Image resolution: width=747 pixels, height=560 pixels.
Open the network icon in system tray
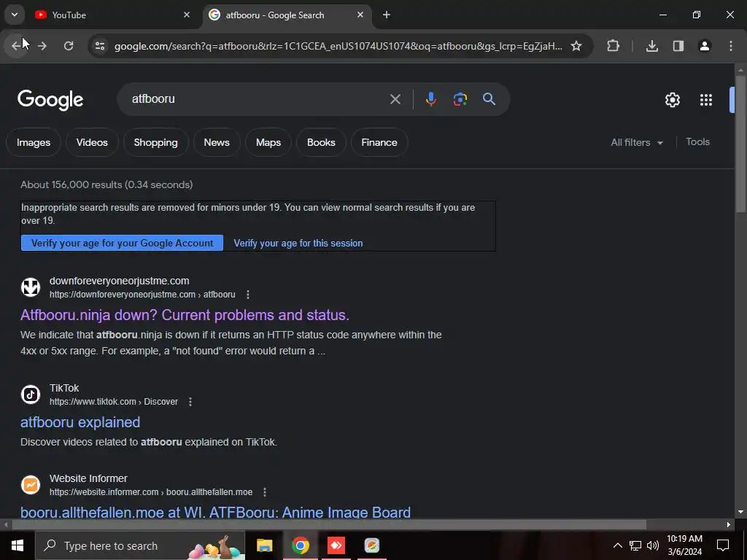(635, 545)
